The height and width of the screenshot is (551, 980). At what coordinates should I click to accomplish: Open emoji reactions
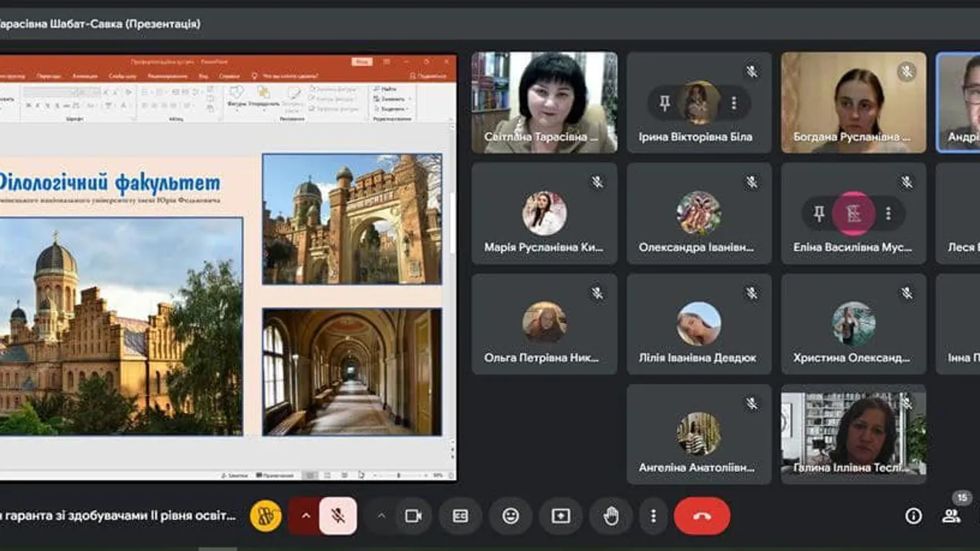point(511,516)
